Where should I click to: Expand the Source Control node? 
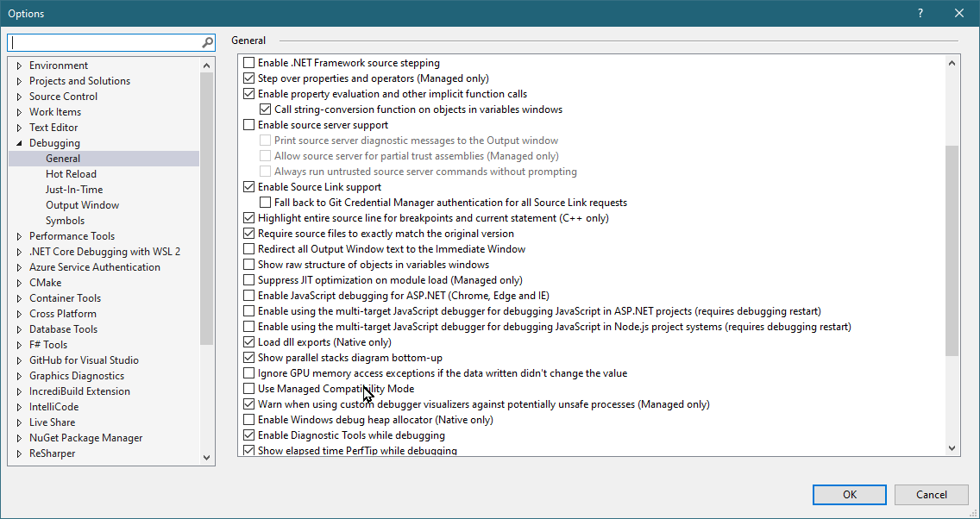pos(19,97)
